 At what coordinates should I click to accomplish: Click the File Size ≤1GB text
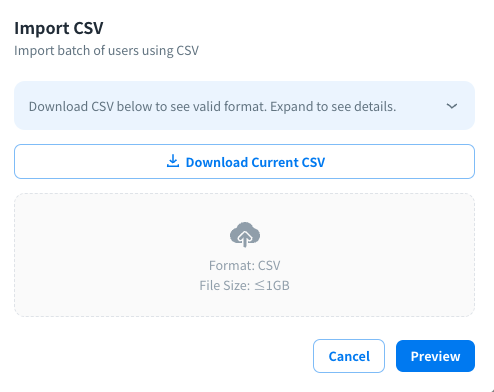point(244,285)
